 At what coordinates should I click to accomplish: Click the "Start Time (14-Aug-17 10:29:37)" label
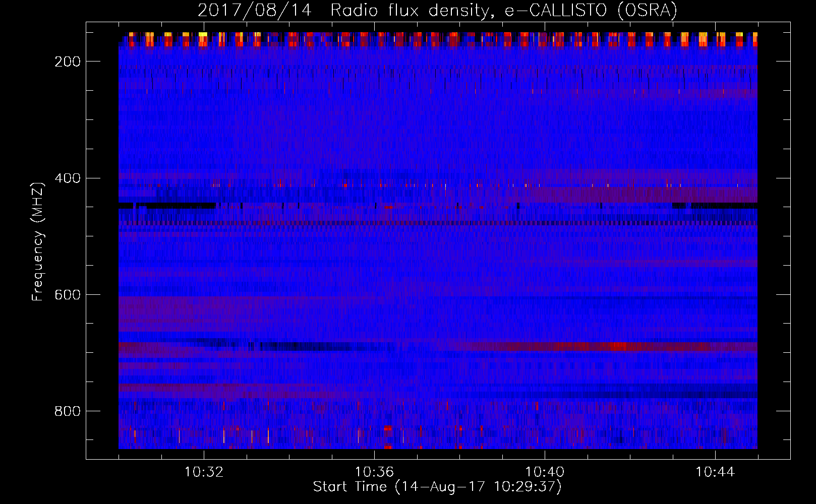[437, 487]
